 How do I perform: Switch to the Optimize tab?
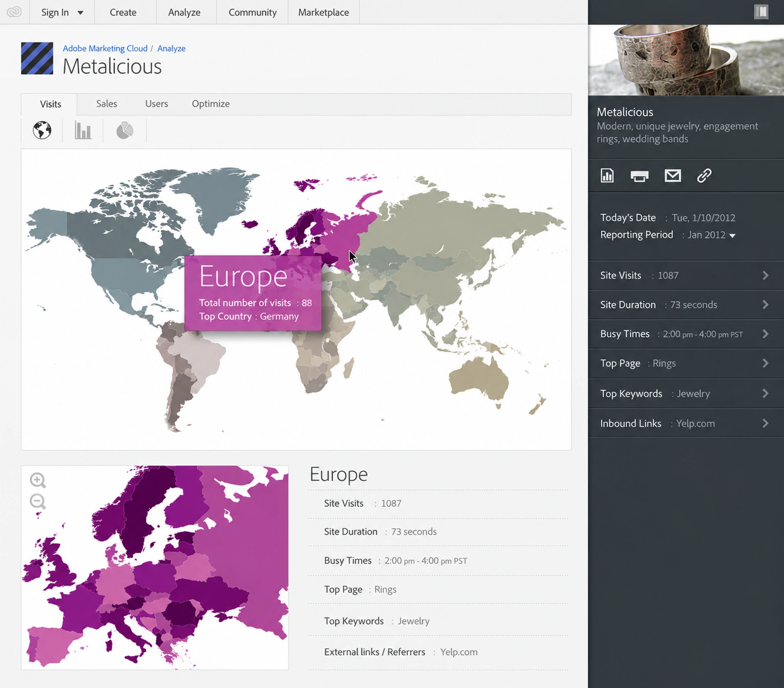tap(211, 104)
